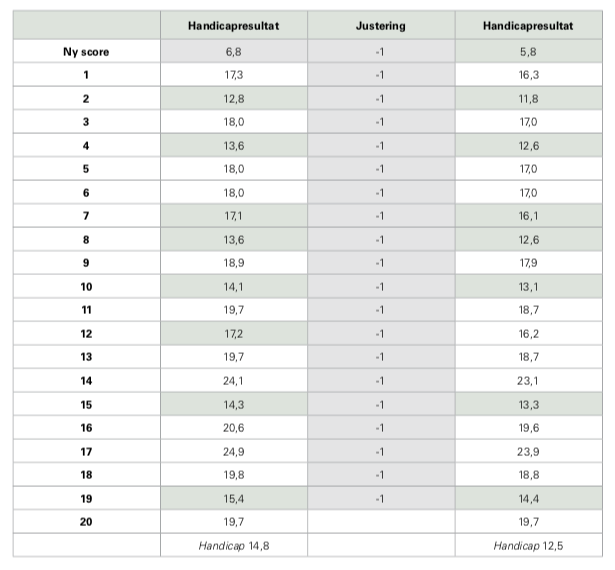Screen dimensions: 615x570
Task: Select the cell with value 24,9
Action: pyautogui.click(x=233, y=452)
